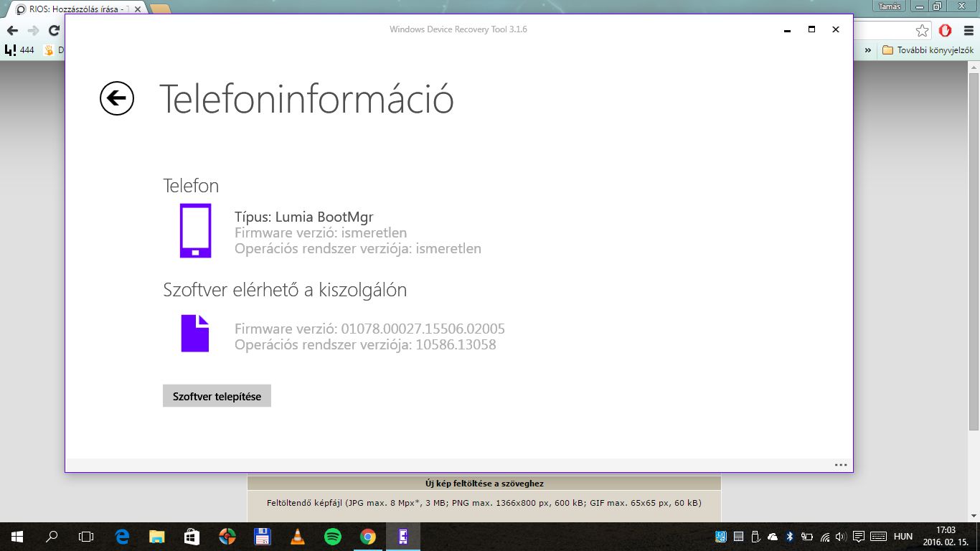The width and height of the screenshot is (980, 551).
Task: Open Windows Store from the taskbar
Action: click(x=192, y=537)
